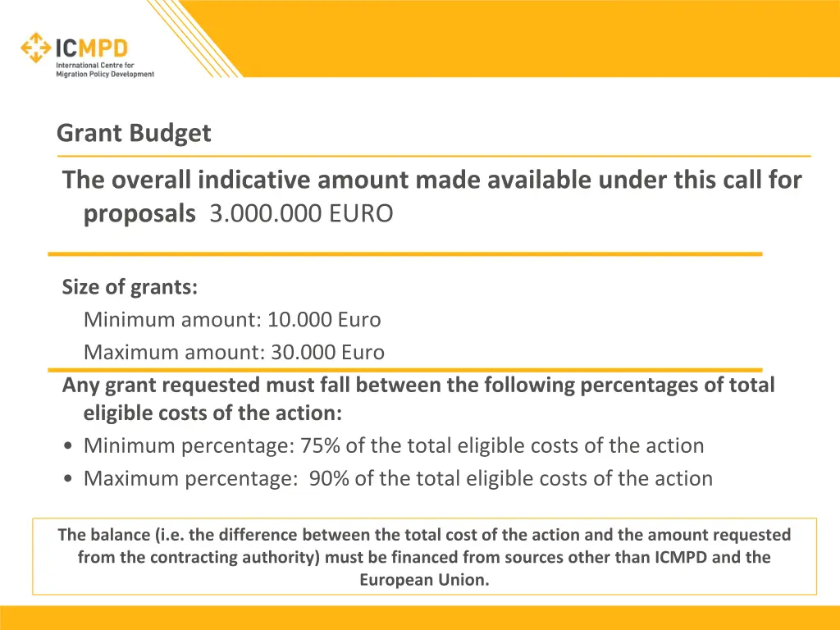The image size is (840, 630).
Task: Click the ICMPD arrows logo emblem
Action: tap(36, 48)
